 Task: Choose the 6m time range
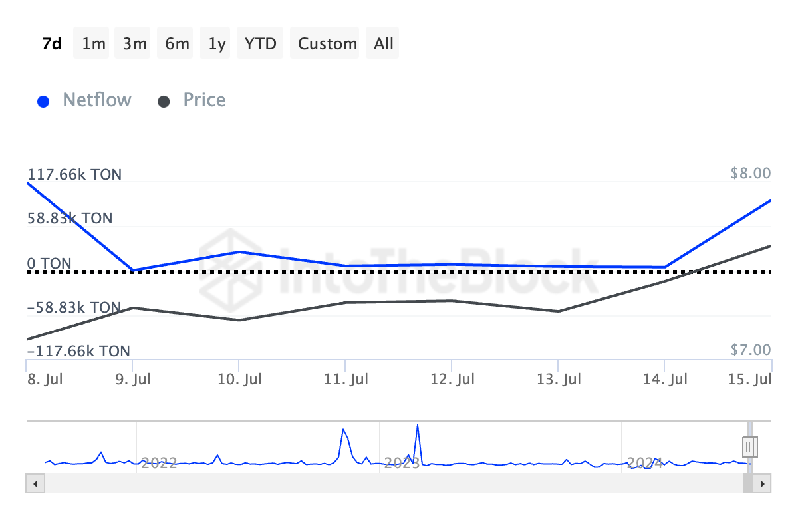click(177, 44)
